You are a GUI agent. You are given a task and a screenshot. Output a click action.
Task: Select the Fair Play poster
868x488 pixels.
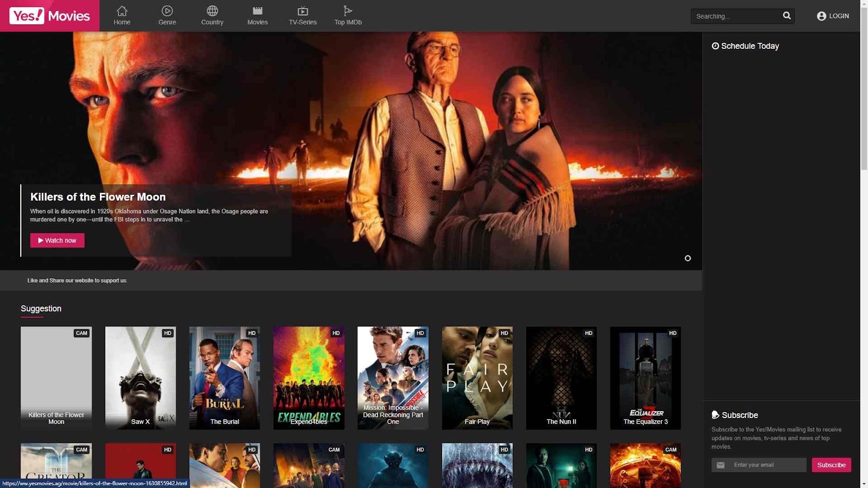point(477,377)
